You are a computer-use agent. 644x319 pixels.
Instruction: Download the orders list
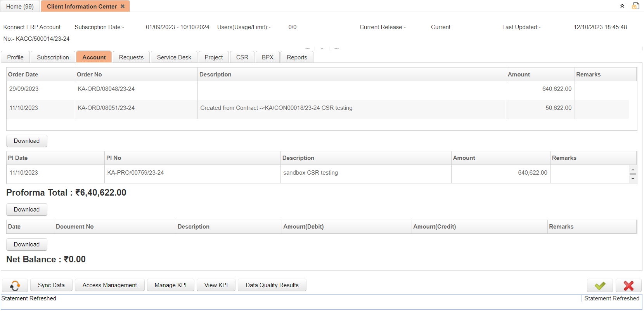tap(26, 141)
